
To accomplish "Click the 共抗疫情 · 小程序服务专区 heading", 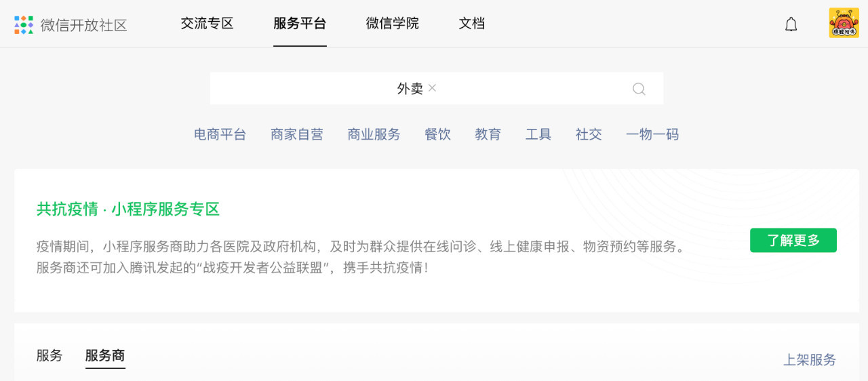I will click(128, 209).
